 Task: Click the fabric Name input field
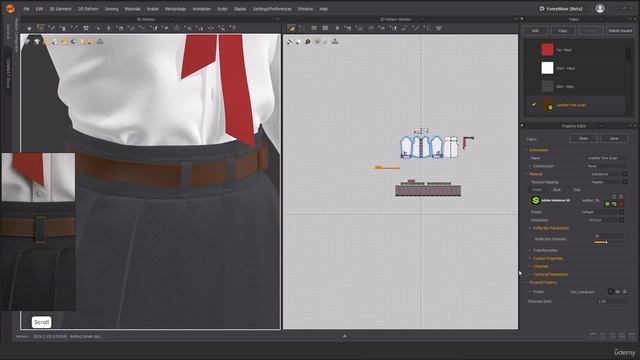(606, 158)
